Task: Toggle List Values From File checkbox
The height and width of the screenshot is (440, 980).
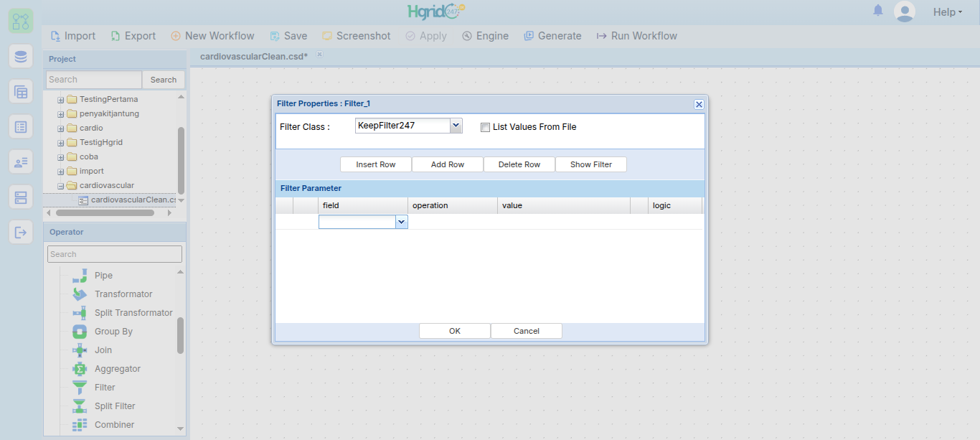Action: (x=486, y=127)
